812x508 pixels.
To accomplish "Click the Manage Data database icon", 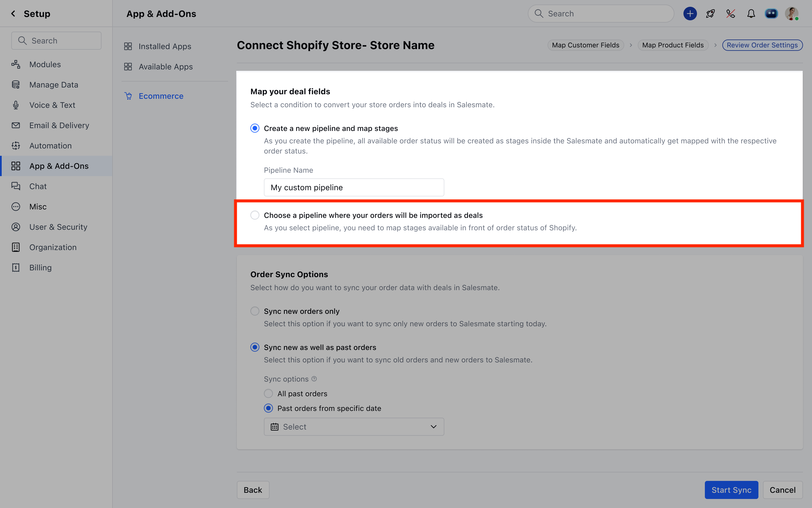I will pos(16,85).
